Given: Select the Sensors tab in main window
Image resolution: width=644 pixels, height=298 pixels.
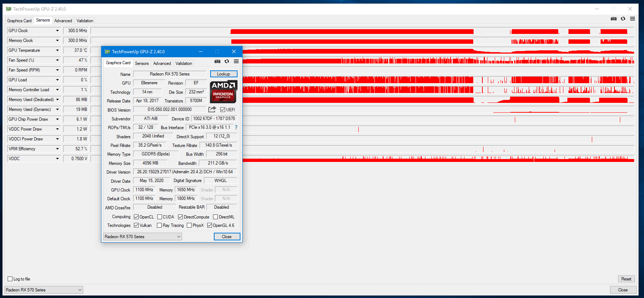Looking at the screenshot, I should [43, 20].
